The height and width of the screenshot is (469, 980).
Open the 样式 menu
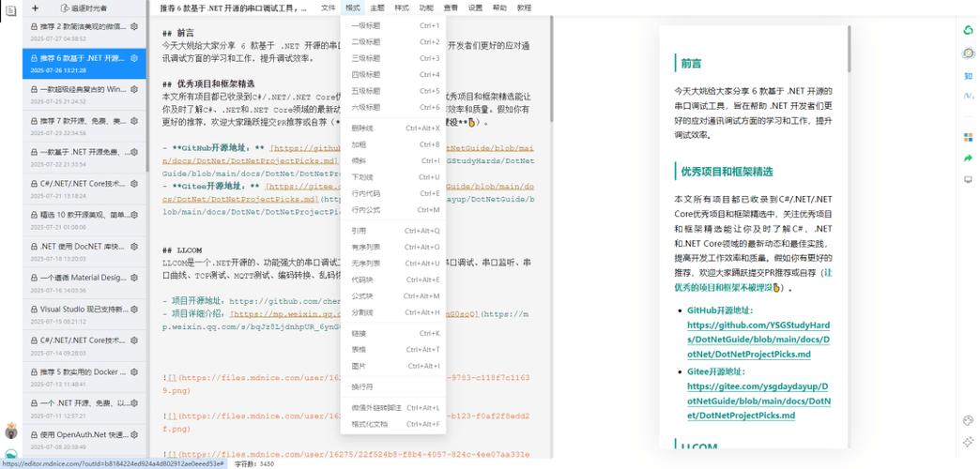[x=401, y=8]
